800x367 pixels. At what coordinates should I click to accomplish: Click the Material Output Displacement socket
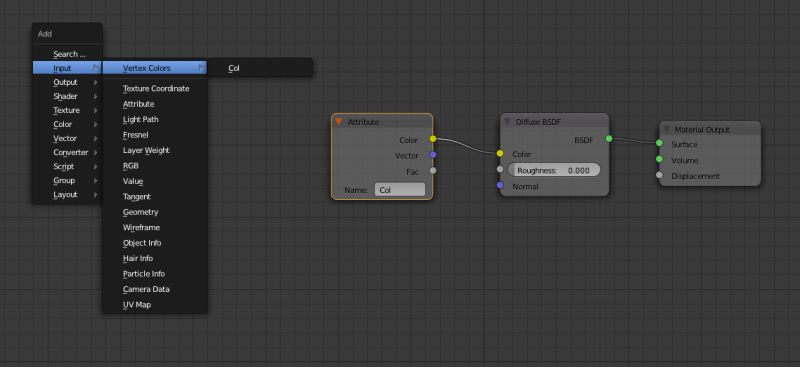tap(659, 175)
